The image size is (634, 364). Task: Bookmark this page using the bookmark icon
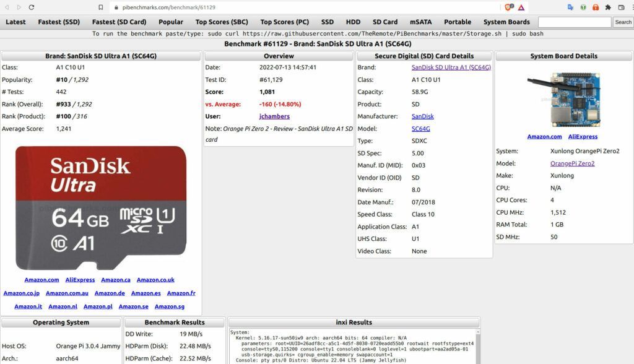tap(101, 7)
